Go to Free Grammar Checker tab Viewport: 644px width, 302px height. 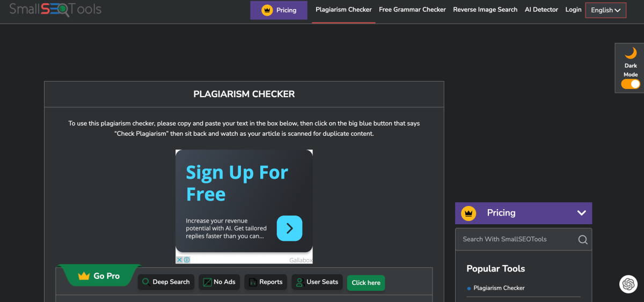tap(412, 10)
